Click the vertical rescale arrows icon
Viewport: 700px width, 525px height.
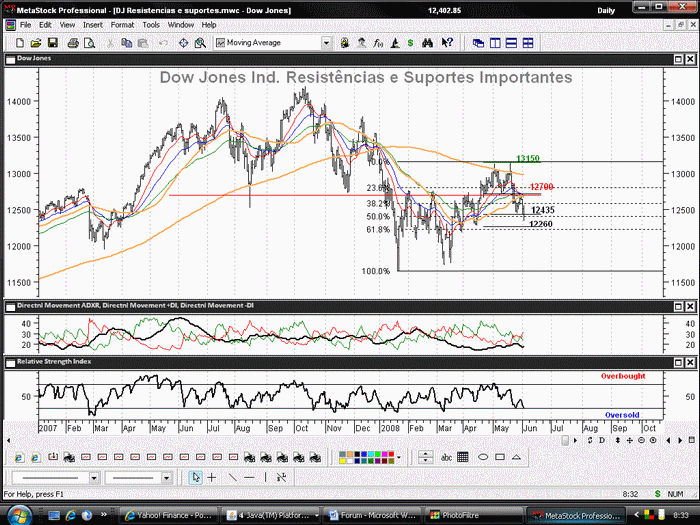pos(618,441)
